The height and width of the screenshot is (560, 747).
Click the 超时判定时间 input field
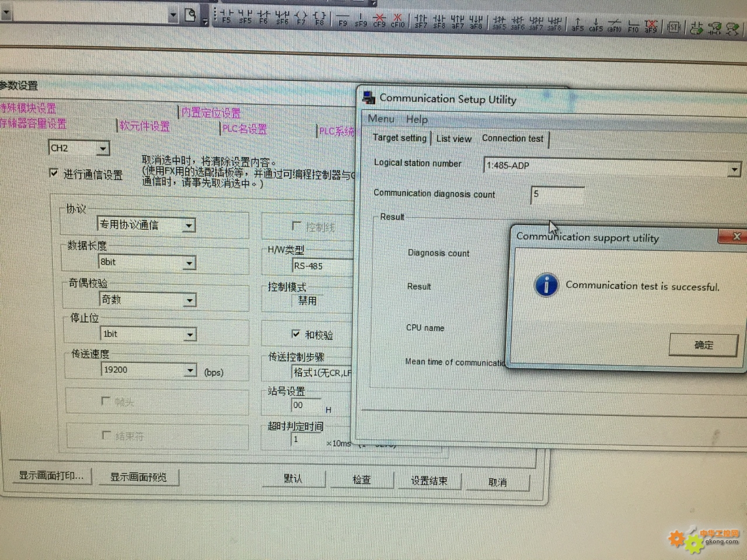point(306,439)
